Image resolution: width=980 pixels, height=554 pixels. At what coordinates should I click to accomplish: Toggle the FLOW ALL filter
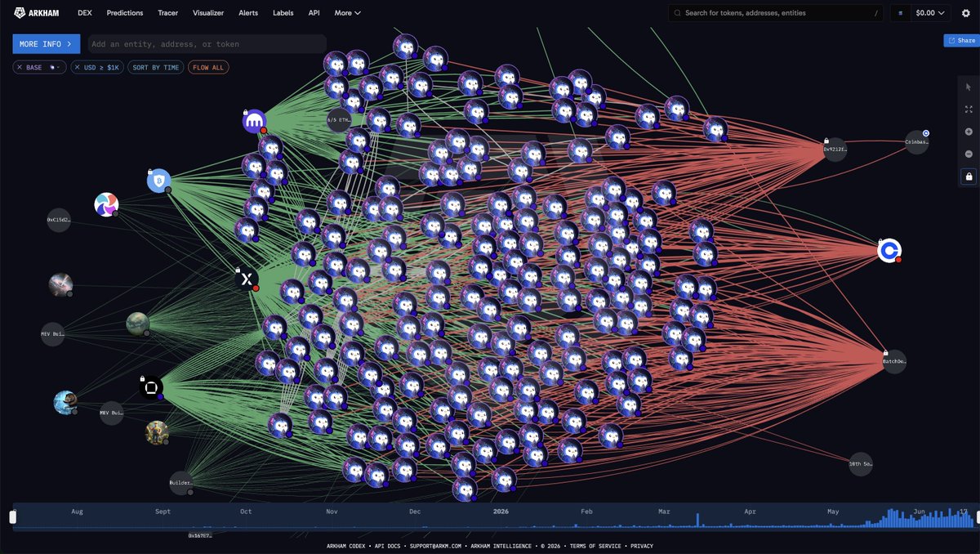208,68
